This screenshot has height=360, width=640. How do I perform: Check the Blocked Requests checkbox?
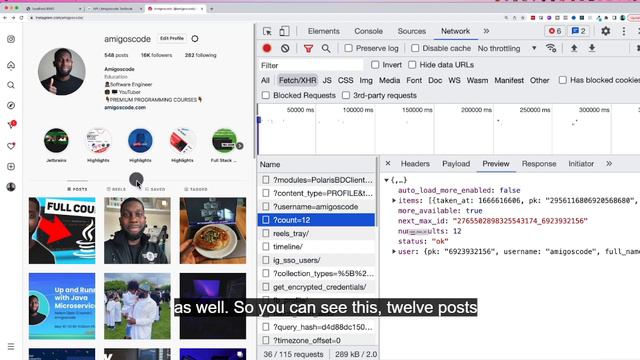[266, 96]
